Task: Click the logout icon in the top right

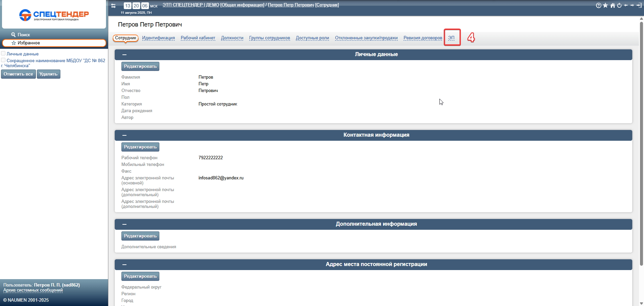Action: click(x=639, y=5)
